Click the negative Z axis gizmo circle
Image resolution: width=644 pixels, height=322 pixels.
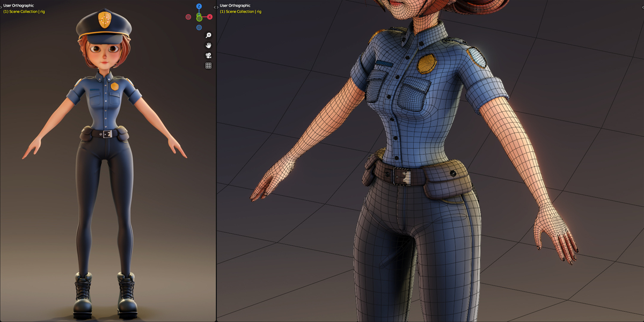point(199,27)
